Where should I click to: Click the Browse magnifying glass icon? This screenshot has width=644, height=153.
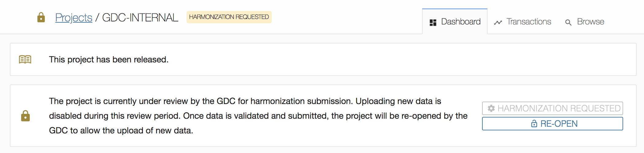[x=568, y=22]
